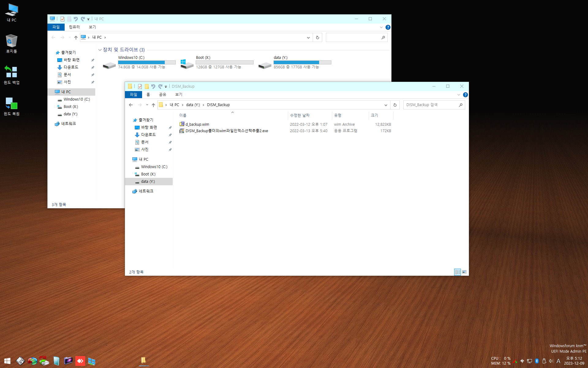Go up one level in DISM_Backup

tap(153, 105)
